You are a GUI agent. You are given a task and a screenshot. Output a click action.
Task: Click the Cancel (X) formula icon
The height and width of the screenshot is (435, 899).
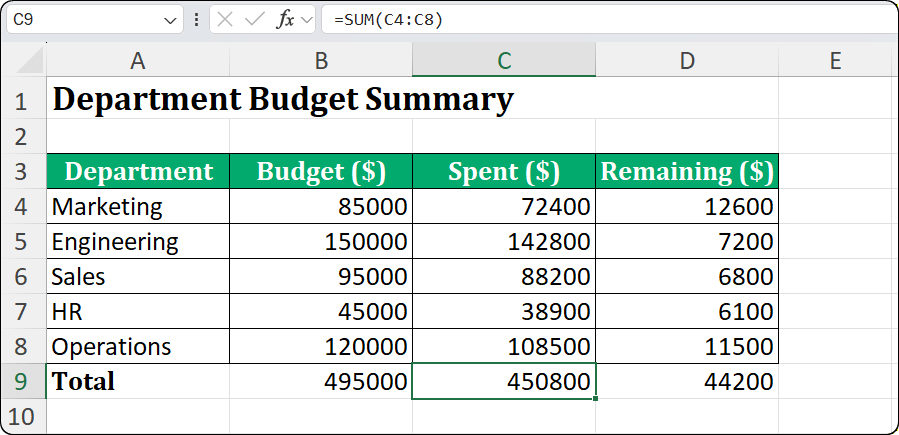click(225, 21)
